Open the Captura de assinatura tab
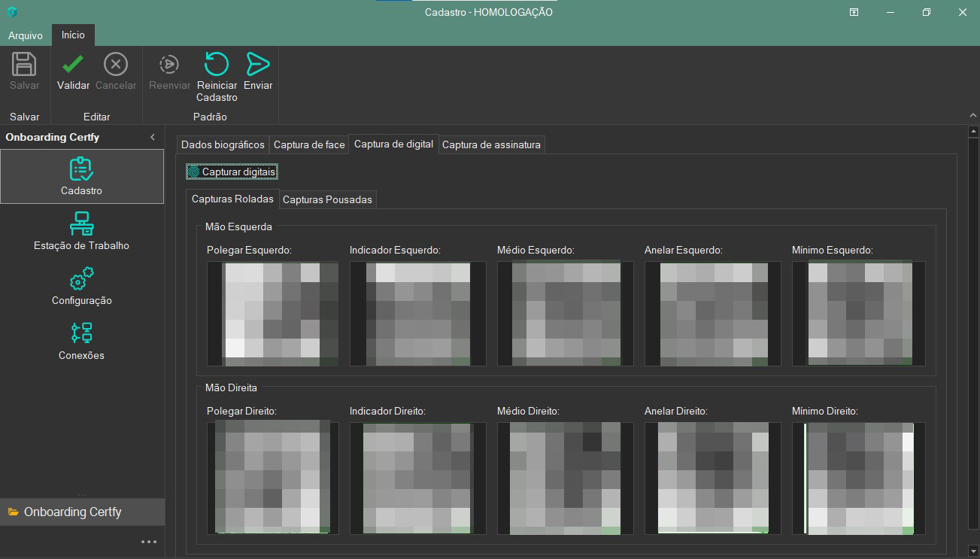The image size is (980, 559). click(491, 144)
